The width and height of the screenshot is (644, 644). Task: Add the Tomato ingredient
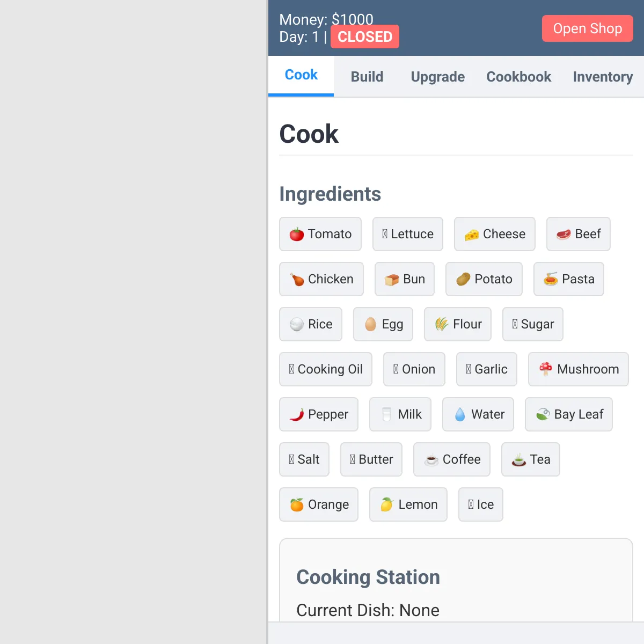[320, 234]
